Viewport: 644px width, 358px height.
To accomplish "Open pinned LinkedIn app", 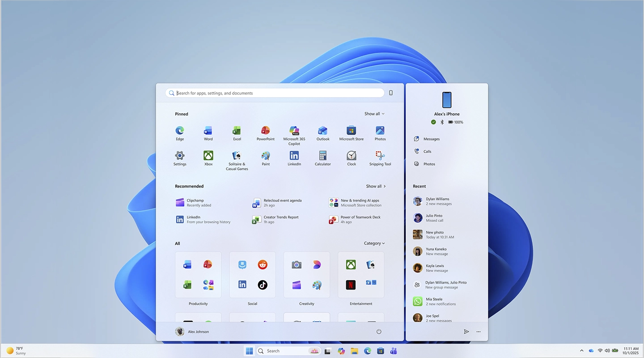I will 294,158.
